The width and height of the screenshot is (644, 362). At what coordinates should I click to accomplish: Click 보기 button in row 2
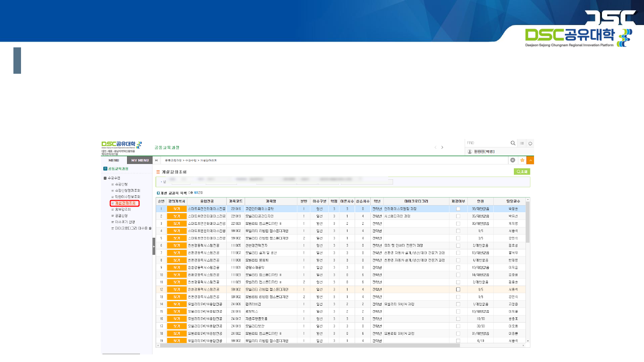(176, 216)
